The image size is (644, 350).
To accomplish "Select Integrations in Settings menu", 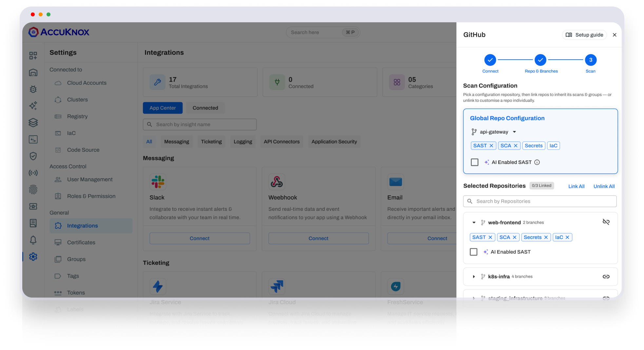I will click(x=91, y=226).
